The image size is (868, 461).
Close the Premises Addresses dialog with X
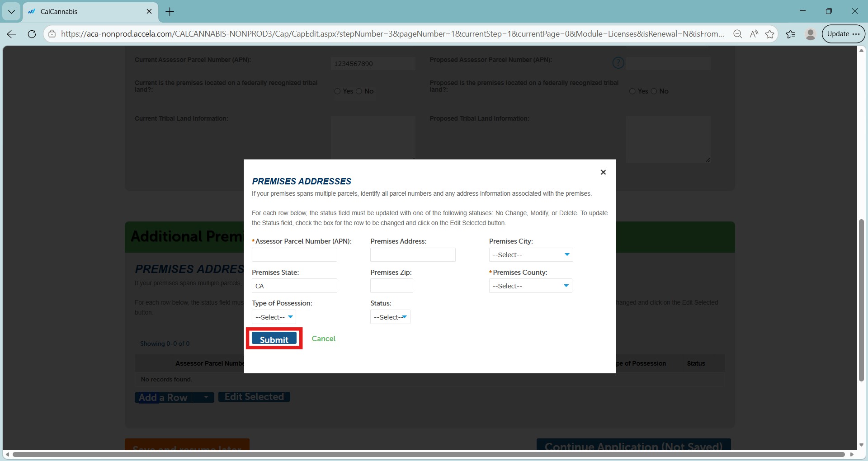click(x=603, y=172)
